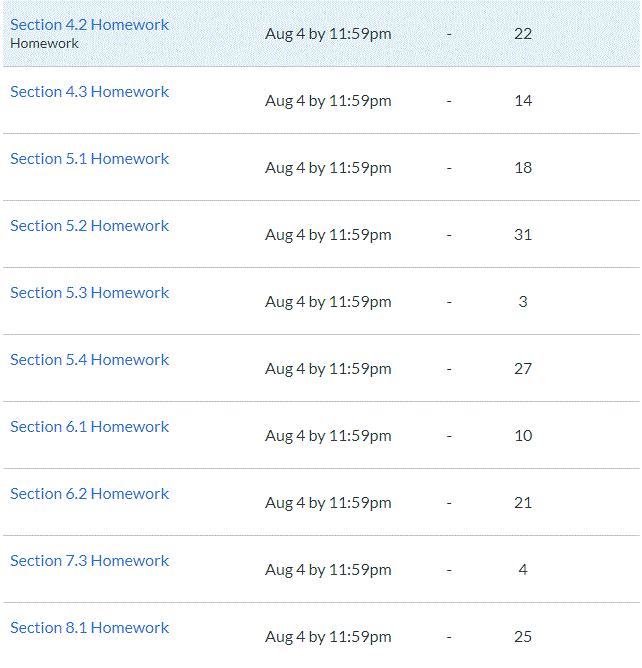This screenshot has width=642, height=668.
Task: Click the 25 points value for Section 8.1
Action: [523, 636]
